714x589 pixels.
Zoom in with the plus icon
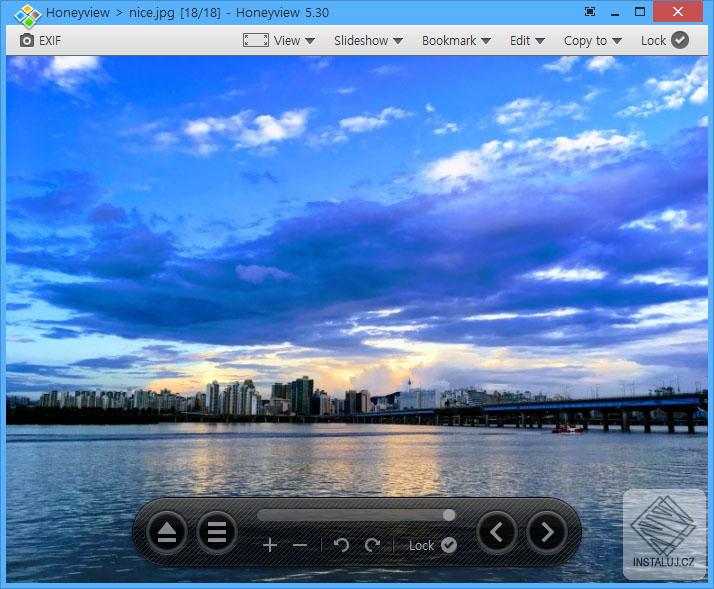coord(270,545)
